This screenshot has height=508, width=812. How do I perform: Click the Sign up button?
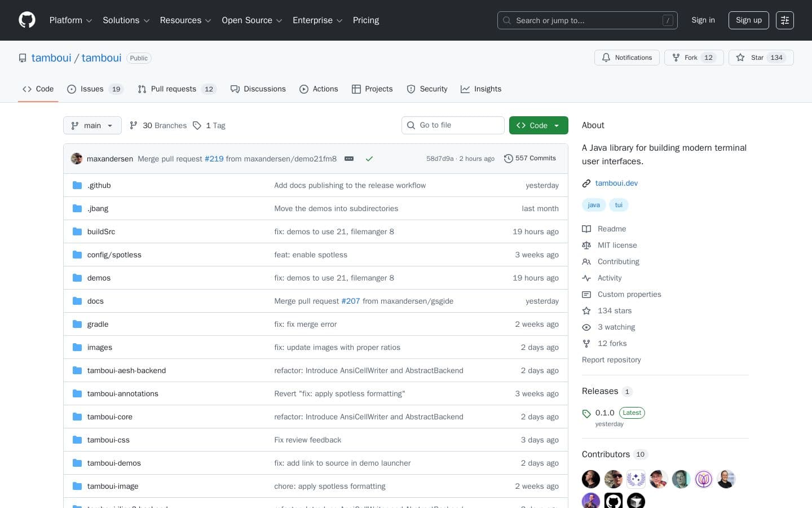748,20
